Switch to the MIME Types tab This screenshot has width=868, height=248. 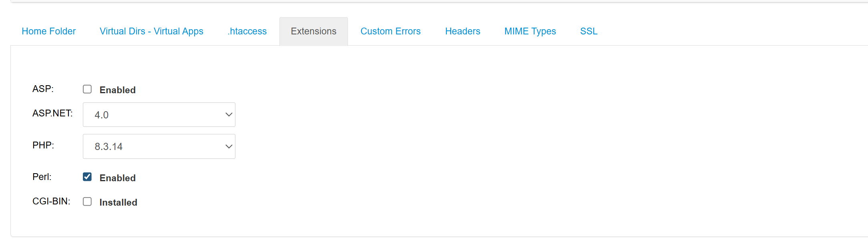(530, 31)
